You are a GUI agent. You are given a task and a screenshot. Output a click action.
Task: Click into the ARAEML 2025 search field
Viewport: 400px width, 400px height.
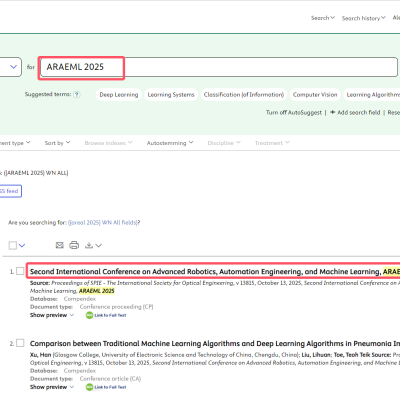point(219,67)
